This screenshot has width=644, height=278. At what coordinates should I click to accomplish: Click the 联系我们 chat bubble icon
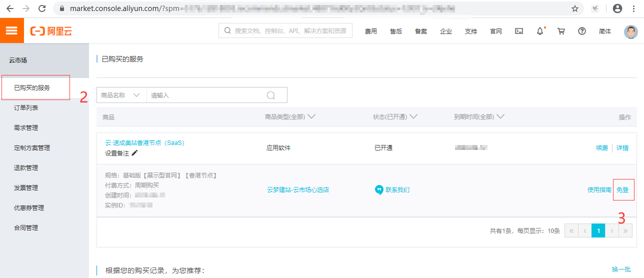click(379, 190)
